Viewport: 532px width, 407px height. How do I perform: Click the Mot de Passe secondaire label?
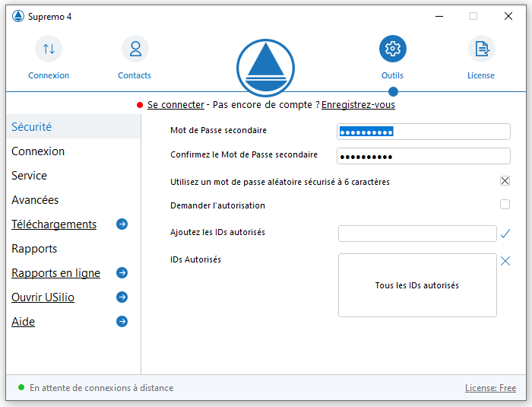point(219,130)
